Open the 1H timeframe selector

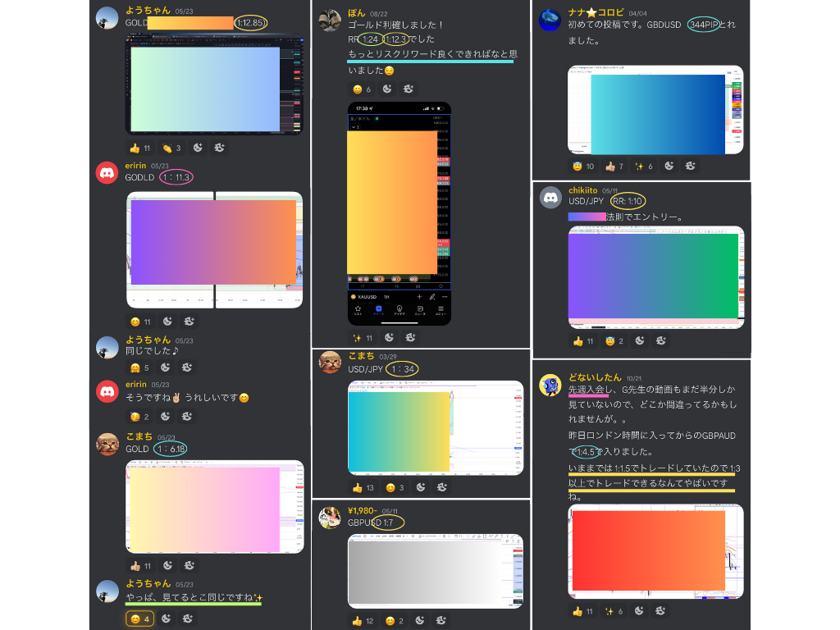(386, 296)
